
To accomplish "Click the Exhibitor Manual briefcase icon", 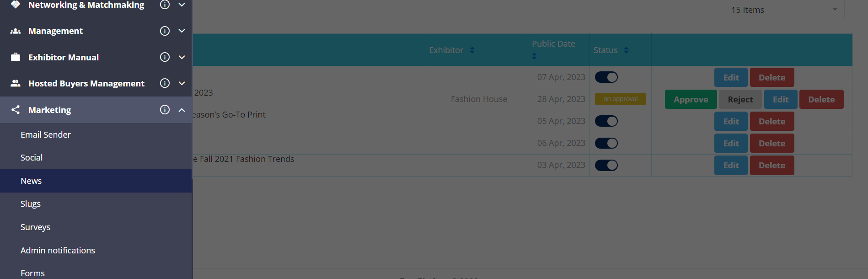I will coord(16,57).
